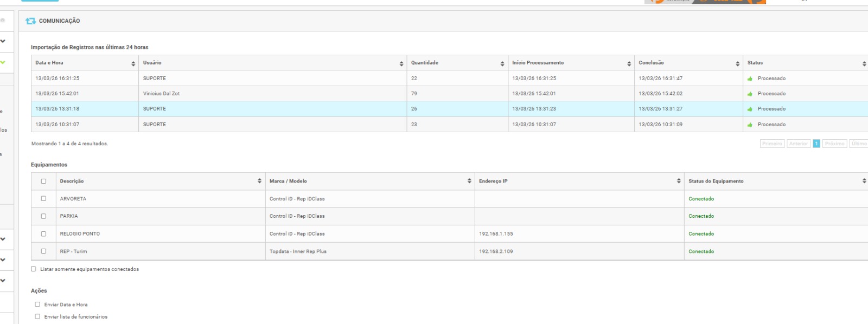The image size is (868, 324).
Task: Click the Próximo pagination button
Action: click(x=834, y=144)
